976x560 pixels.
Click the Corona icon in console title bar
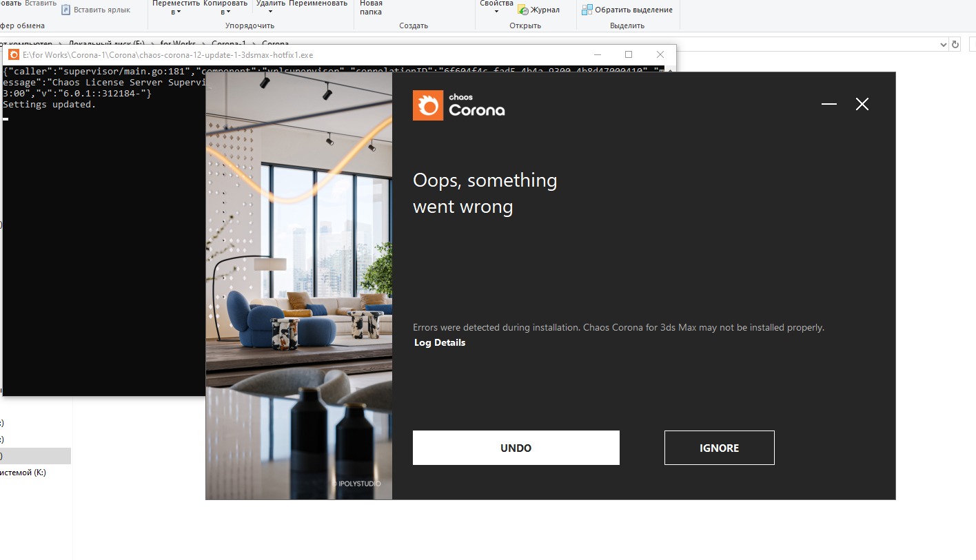14,55
